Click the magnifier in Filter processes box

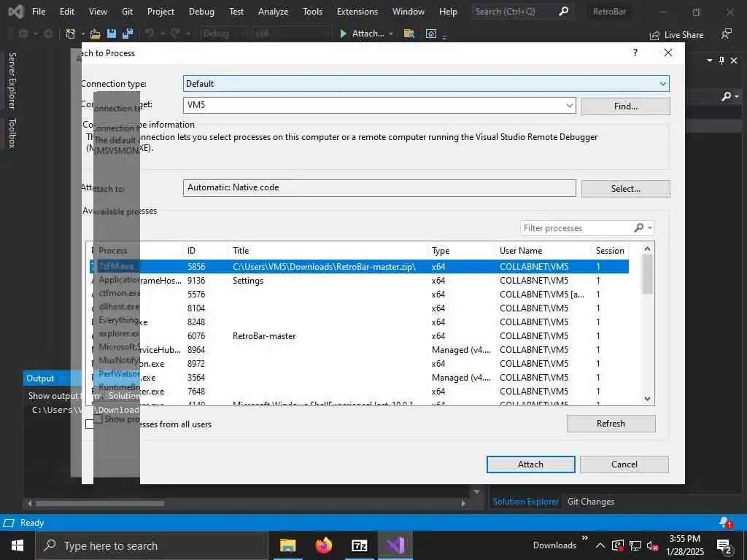(639, 227)
